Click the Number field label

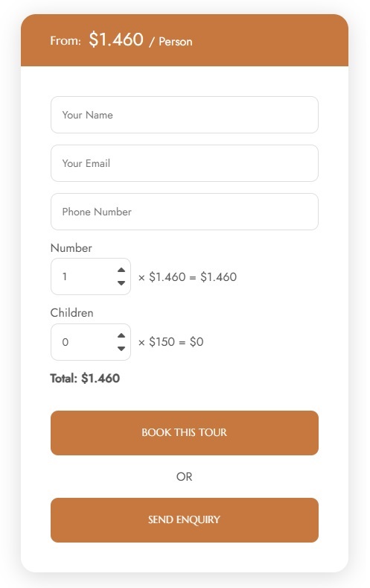click(71, 248)
